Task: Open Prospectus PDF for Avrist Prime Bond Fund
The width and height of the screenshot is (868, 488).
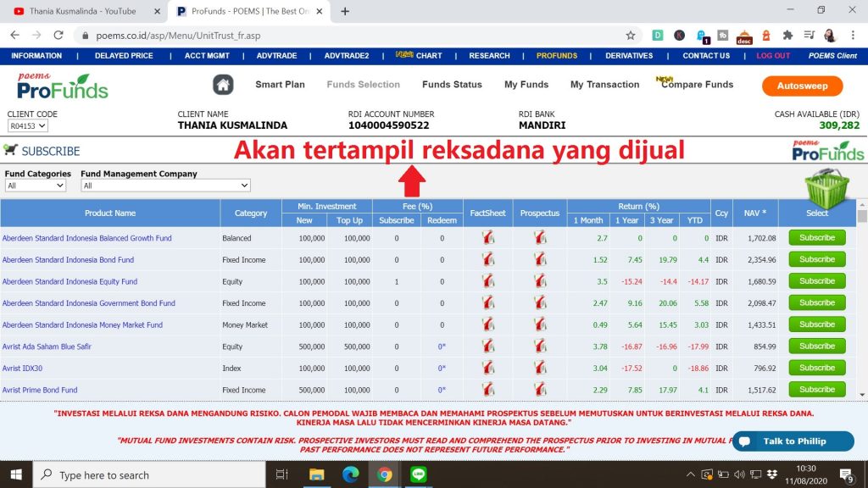Action: coord(540,390)
